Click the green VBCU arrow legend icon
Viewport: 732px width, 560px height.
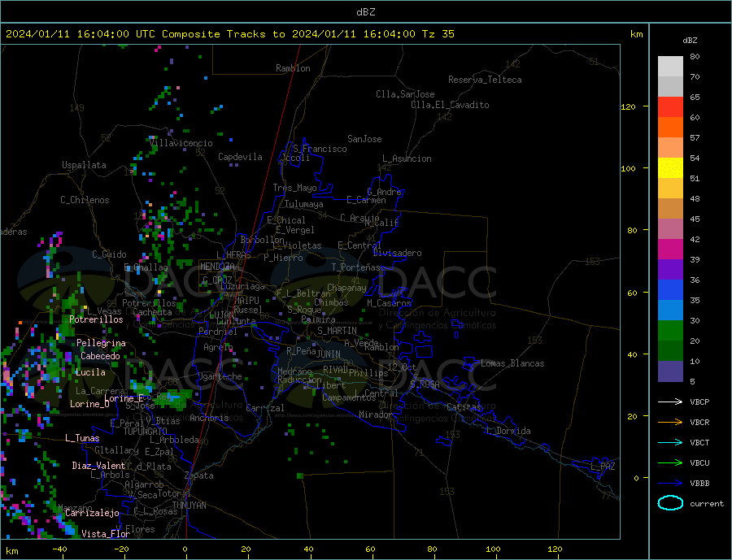(x=670, y=463)
